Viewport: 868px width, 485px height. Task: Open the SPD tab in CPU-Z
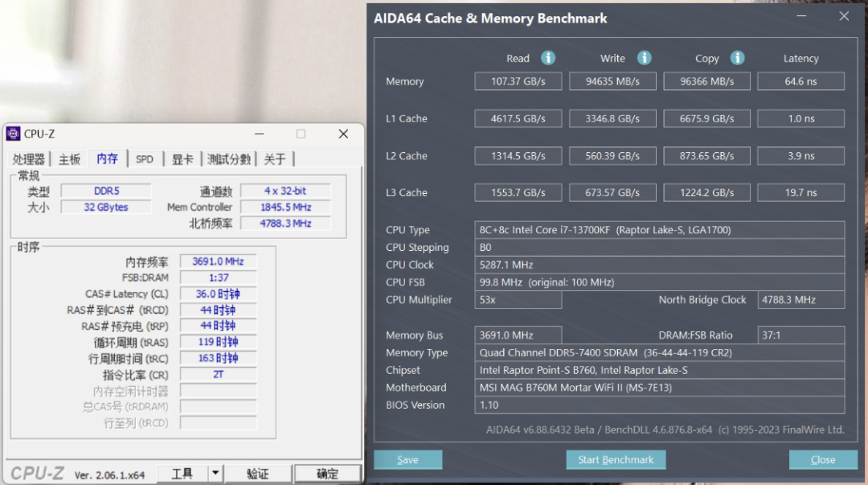tap(145, 159)
